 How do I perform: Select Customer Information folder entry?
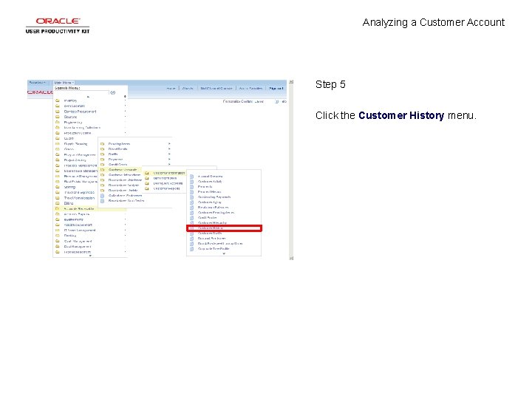169,173
